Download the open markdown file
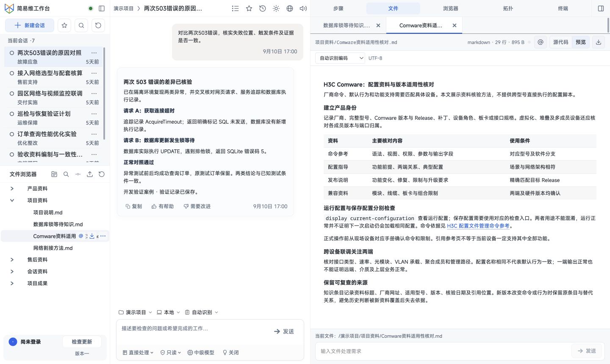 (599, 42)
